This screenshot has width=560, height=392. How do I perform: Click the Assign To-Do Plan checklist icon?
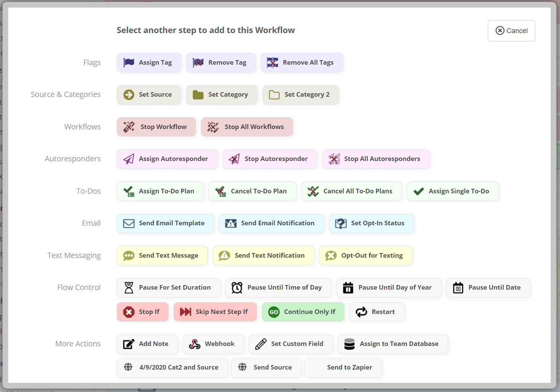pos(129,191)
